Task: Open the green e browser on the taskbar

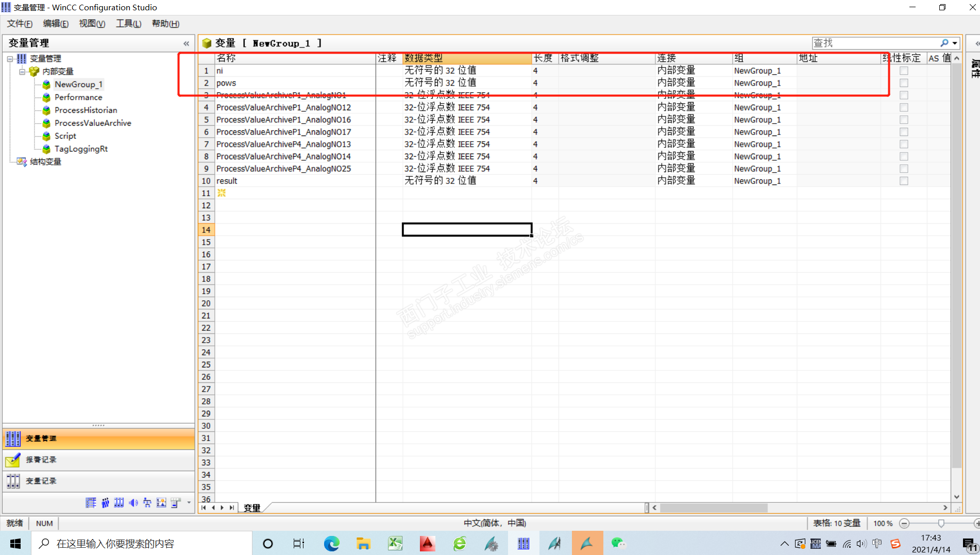Action: 460,544
